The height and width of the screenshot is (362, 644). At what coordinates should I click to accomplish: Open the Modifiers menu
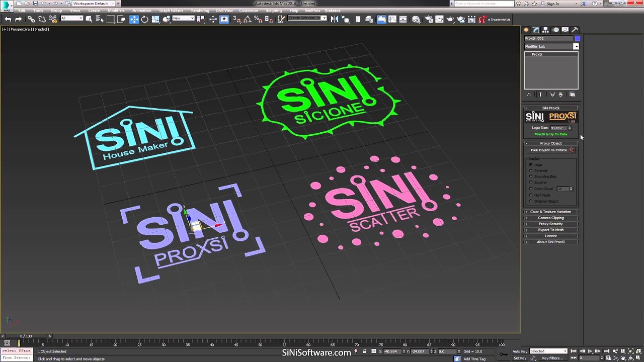coord(116,11)
